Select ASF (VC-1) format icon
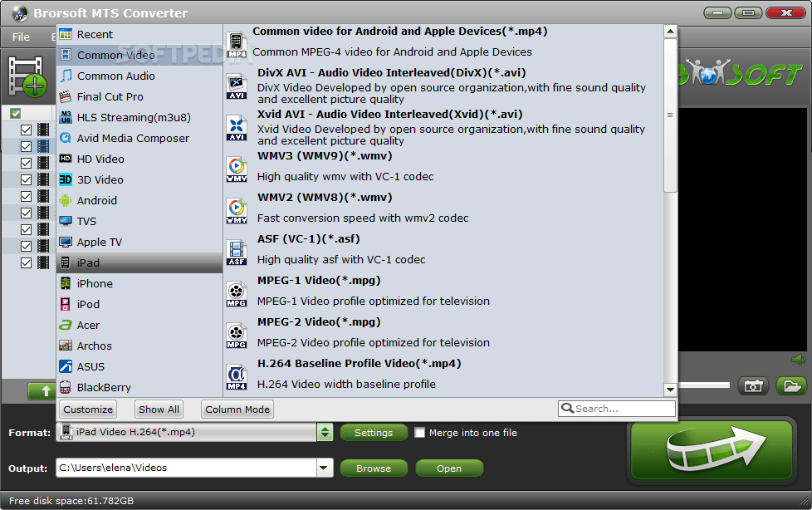Image resolution: width=812 pixels, height=510 pixels. (x=236, y=252)
